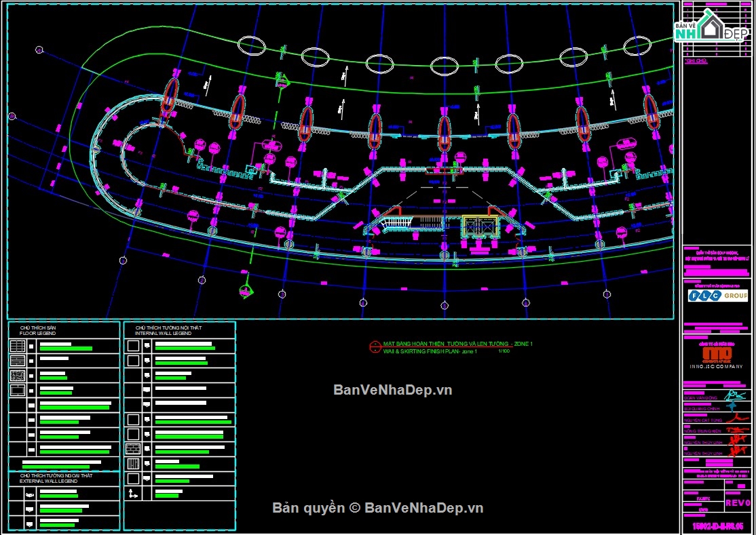Click the 'Bản quyền © BanVeNhaDep.vn' copyright text
Screen dimensions: 756x535
[x=377, y=508]
